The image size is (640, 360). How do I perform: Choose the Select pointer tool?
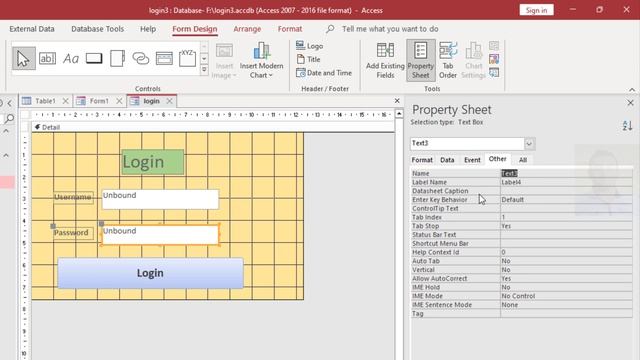point(24,58)
